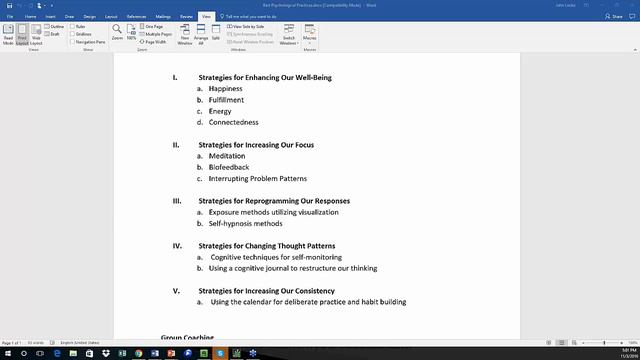Screen dimensions: 640x360
Task: Select Print Layout icon in status bar
Action: [x=561, y=343]
